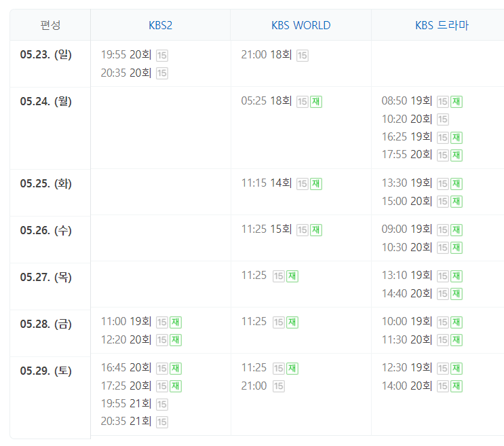The height and width of the screenshot is (446, 504).
Task: Click the 08:50 19회 entry under KBS 드라마
Action: (407, 101)
